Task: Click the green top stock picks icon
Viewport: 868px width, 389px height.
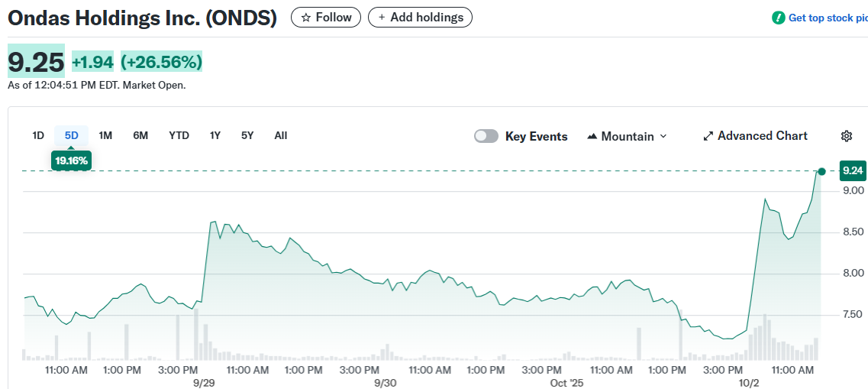Action: [778, 18]
